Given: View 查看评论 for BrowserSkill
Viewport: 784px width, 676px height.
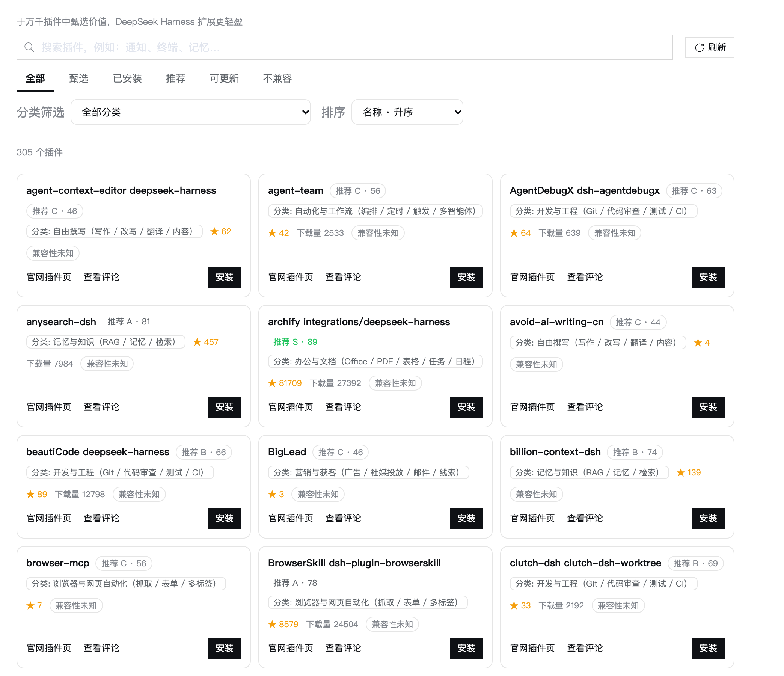Looking at the screenshot, I should pos(343,648).
